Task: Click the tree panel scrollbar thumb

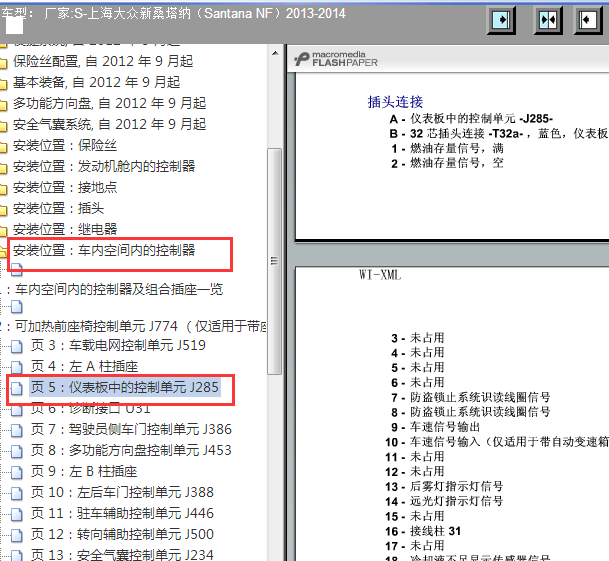Action: point(275,261)
